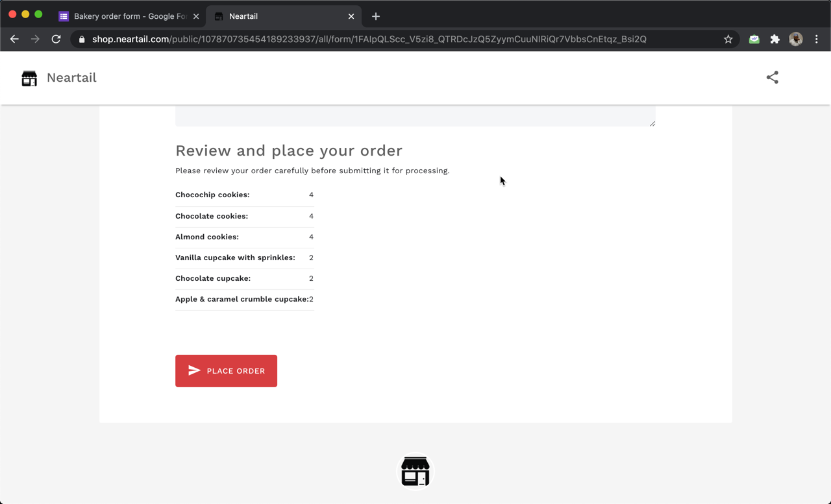This screenshot has height=504, width=831.
Task: Select the Neartail browser tab
Action: 279,16
